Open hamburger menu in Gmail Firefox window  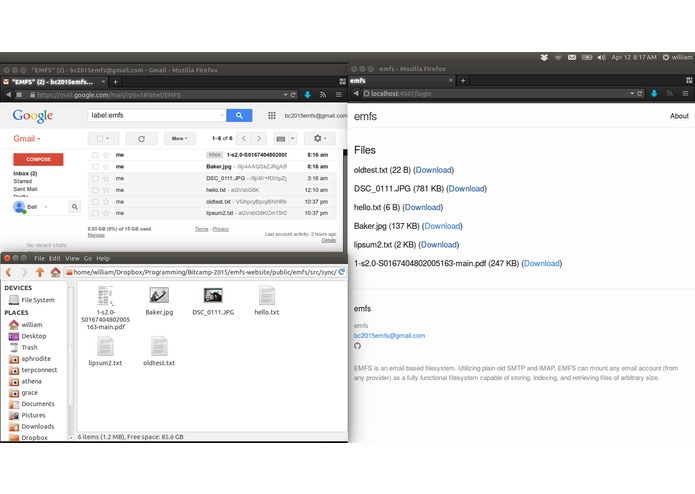pyautogui.click(x=339, y=95)
